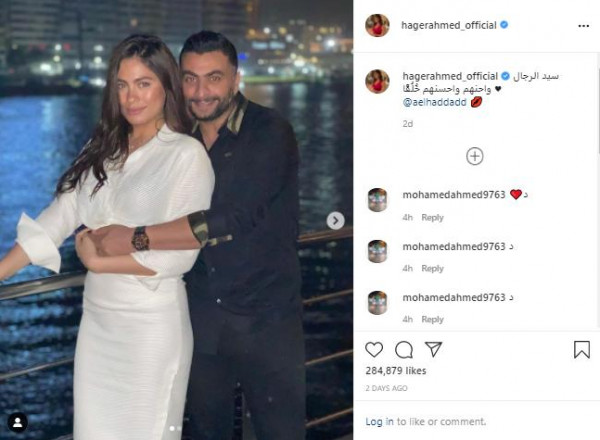Image resolution: width=600 pixels, height=440 pixels.
Task: Reply to second mohamedahmed9763 comment
Action: [x=432, y=269]
